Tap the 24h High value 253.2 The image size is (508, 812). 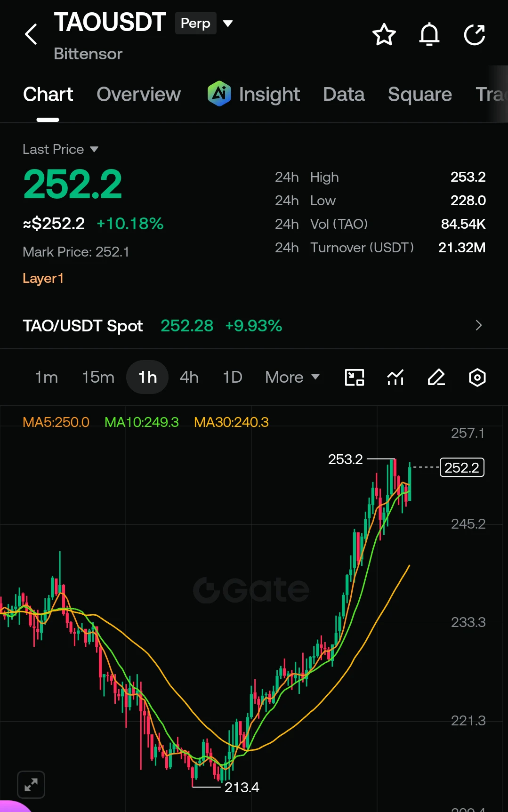(x=468, y=177)
